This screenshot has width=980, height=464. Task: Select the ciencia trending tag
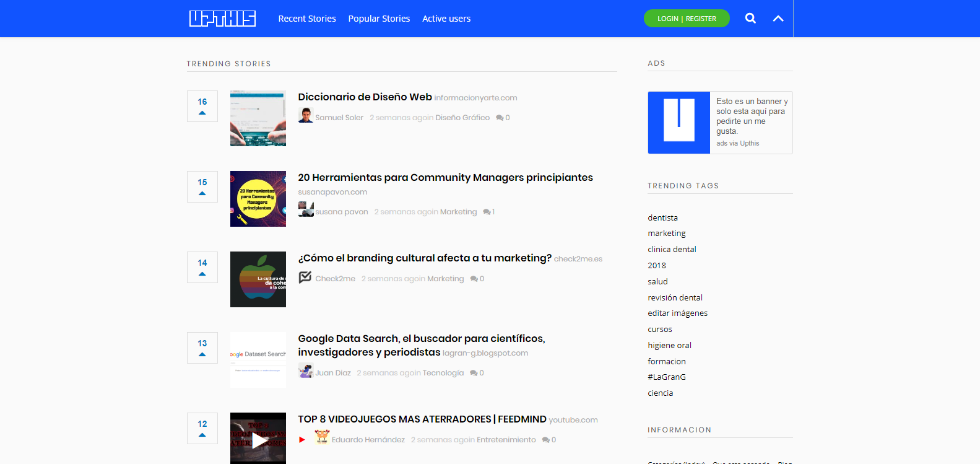click(660, 393)
